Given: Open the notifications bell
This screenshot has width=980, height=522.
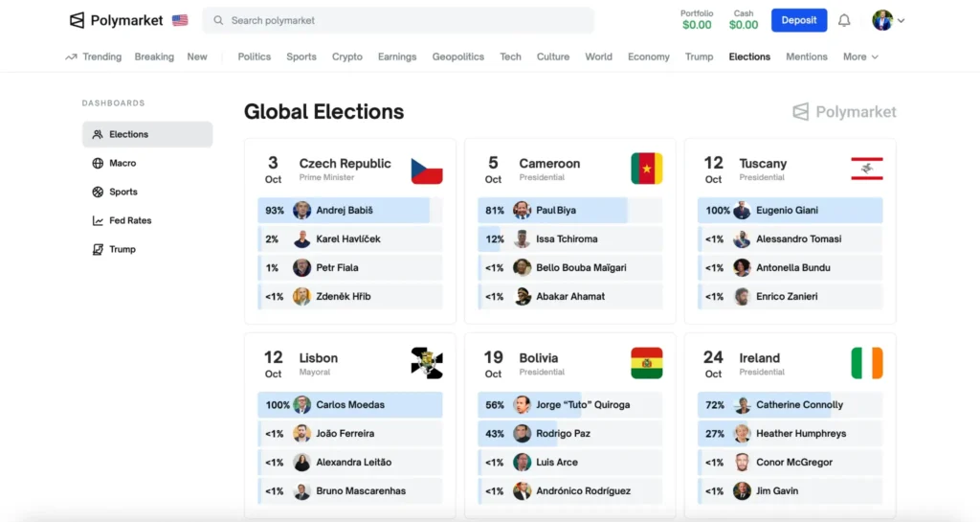Looking at the screenshot, I should (x=844, y=20).
